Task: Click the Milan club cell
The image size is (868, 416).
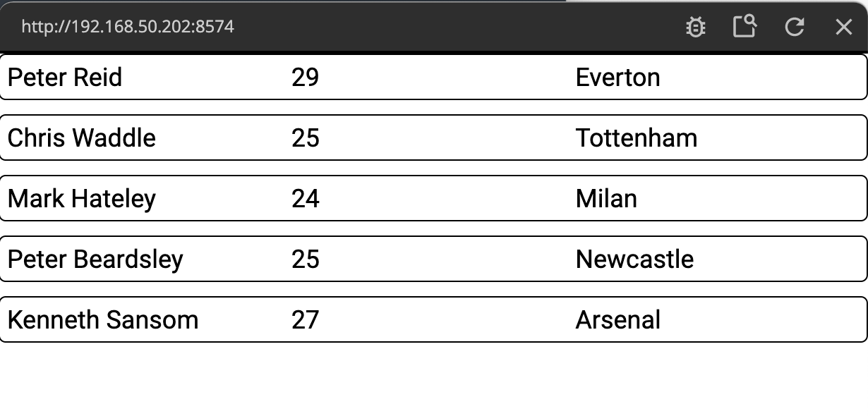Action: pyautogui.click(x=606, y=198)
